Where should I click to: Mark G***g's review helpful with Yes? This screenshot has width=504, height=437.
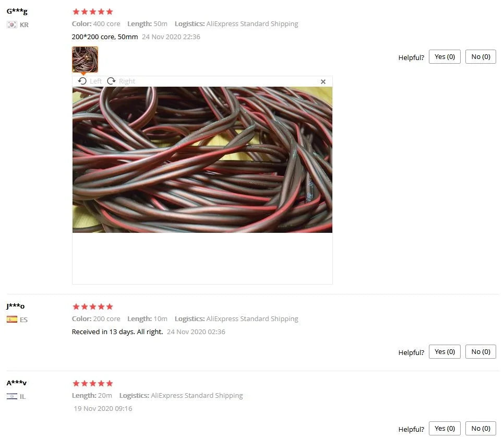(445, 57)
